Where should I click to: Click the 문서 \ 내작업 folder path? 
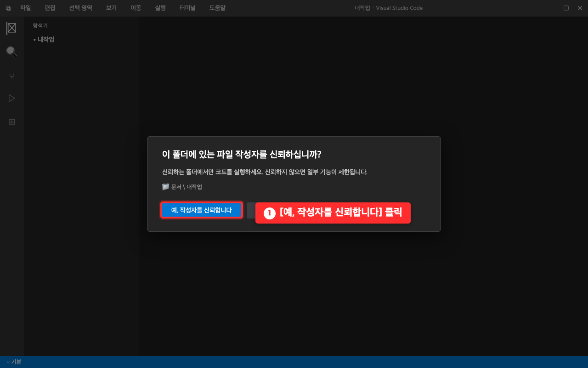point(182,187)
